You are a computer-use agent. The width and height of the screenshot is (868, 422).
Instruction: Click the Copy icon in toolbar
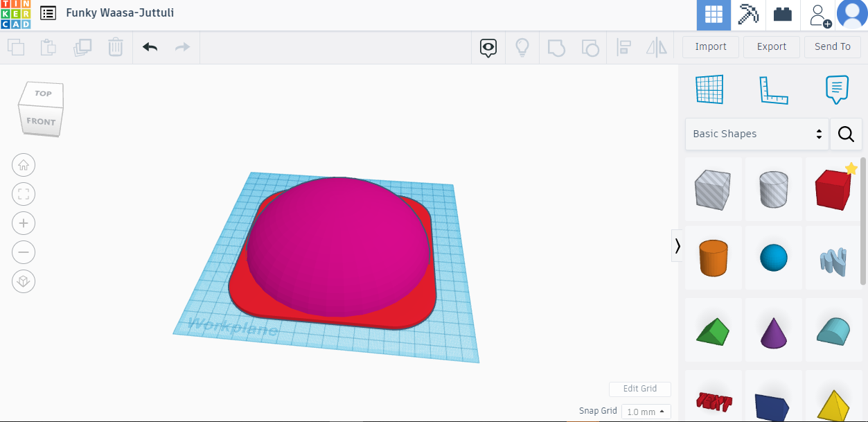[16, 47]
